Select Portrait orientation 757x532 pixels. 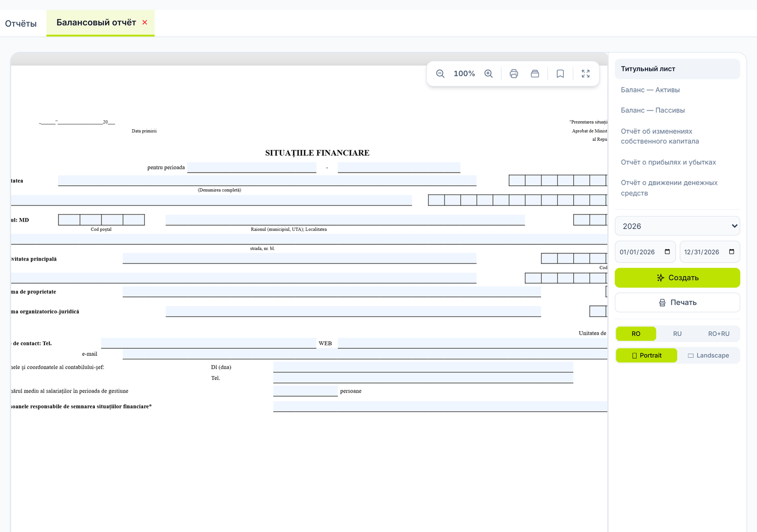(x=646, y=355)
